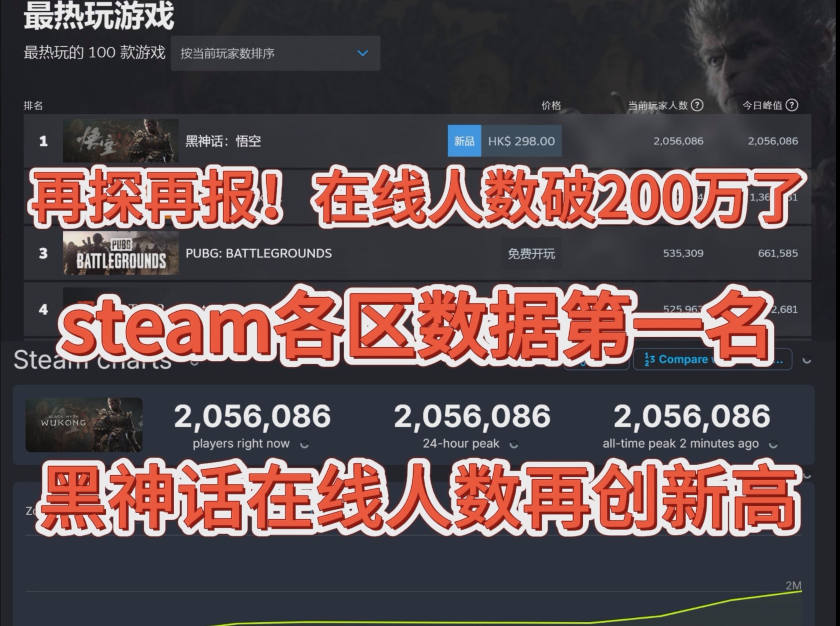Viewport: 840px width, 626px height.
Task: Click rank number 3 in the list
Action: (x=43, y=253)
